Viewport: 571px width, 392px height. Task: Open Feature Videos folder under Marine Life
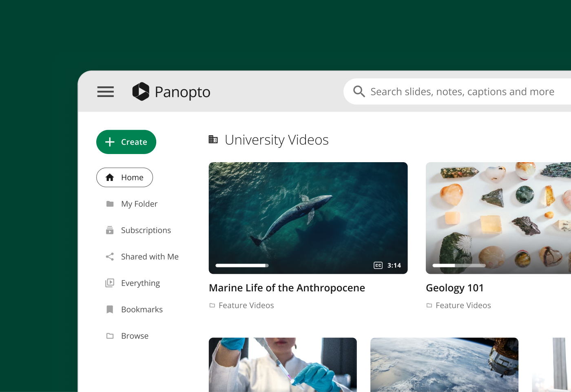(246, 306)
